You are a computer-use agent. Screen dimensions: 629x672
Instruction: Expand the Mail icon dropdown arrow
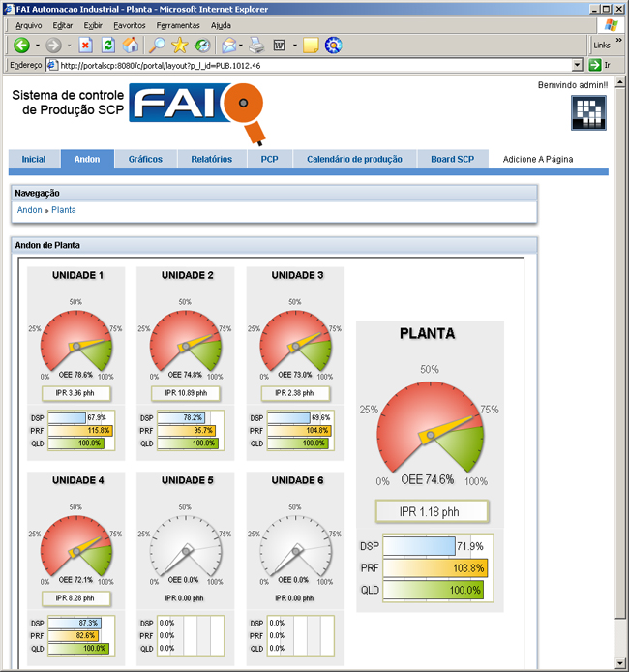click(x=242, y=45)
